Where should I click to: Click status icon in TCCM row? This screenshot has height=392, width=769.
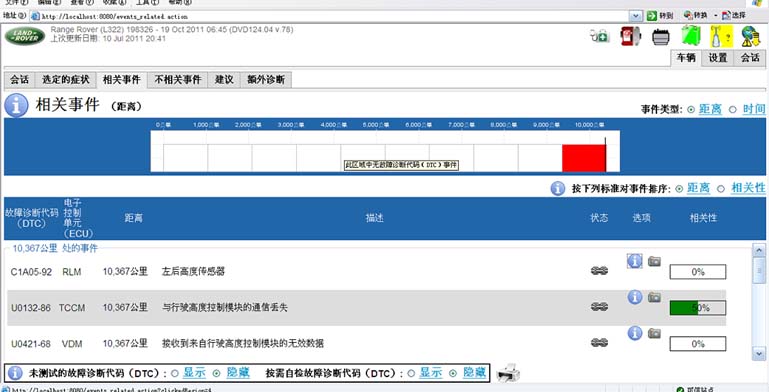click(599, 307)
